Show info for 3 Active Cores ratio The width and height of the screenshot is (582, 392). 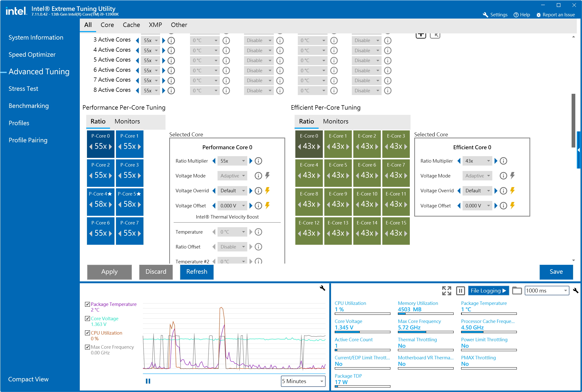[x=171, y=40]
